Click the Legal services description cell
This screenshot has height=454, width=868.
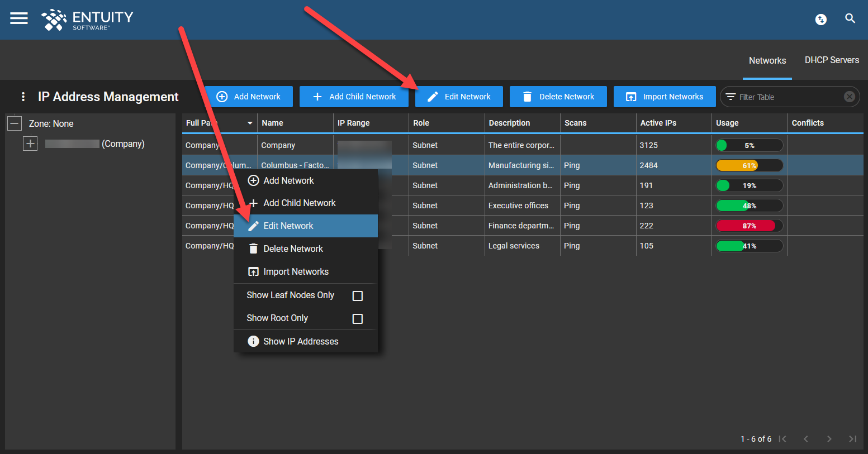(x=522, y=246)
